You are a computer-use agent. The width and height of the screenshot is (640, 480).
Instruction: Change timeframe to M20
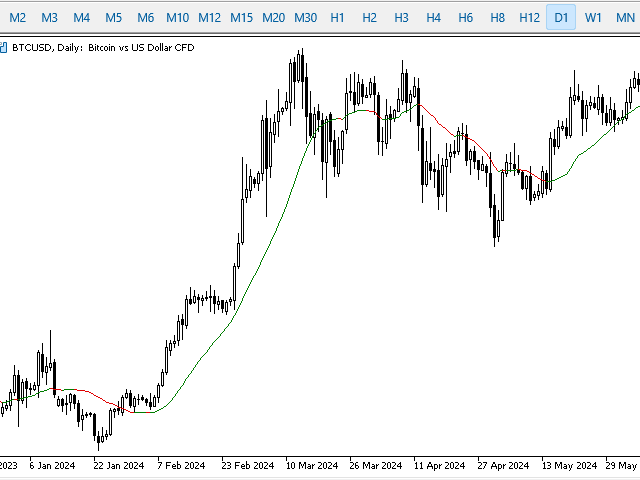pyautogui.click(x=273, y=18)
